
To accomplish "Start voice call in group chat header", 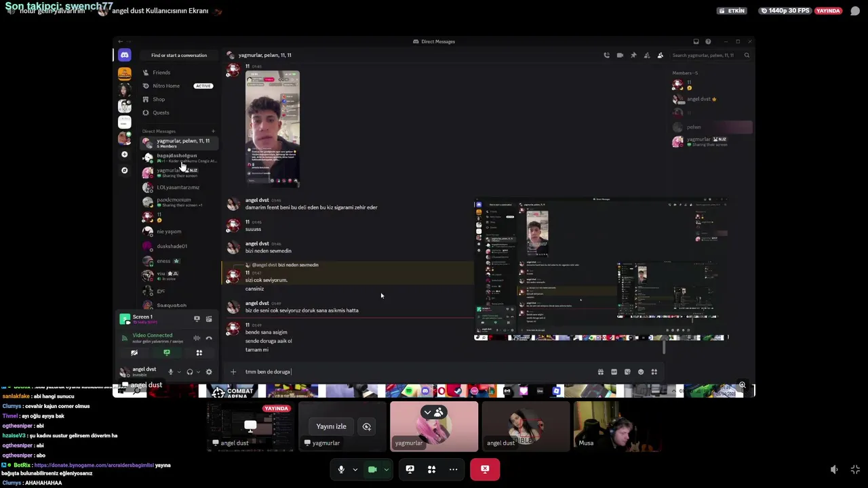I will pyautogui.click(x=606, y=55).
